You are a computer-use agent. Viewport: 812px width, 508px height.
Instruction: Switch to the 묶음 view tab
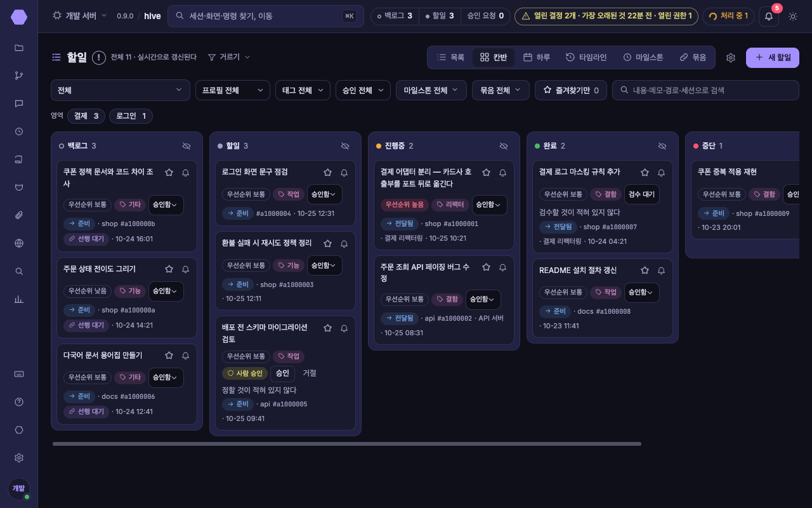coord(693,57)
